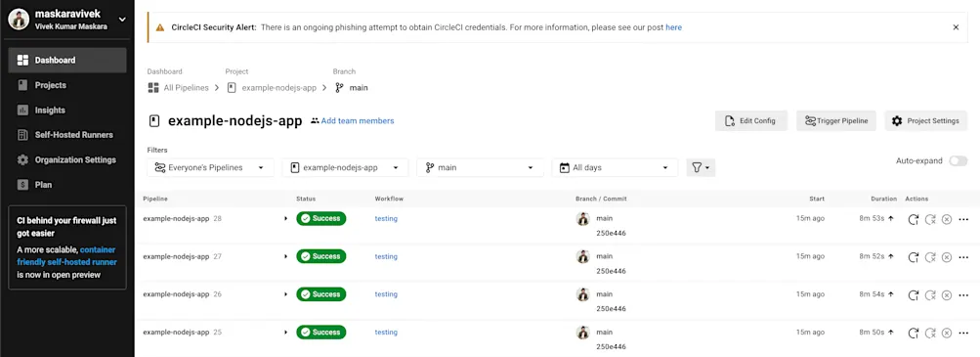Click Success status badge for pipeline 28

pos(321,219)
